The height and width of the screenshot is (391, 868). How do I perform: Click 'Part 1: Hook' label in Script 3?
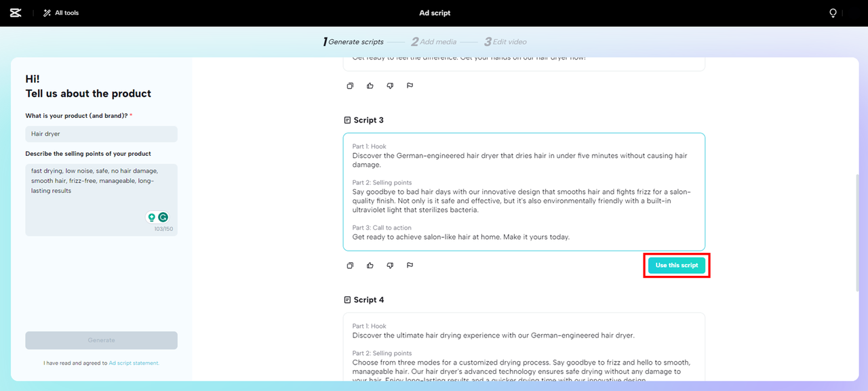369,146
